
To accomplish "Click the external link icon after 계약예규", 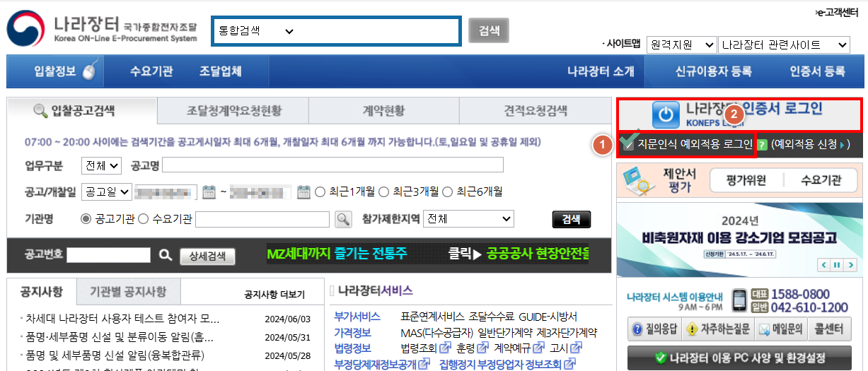I will (539, 348).
